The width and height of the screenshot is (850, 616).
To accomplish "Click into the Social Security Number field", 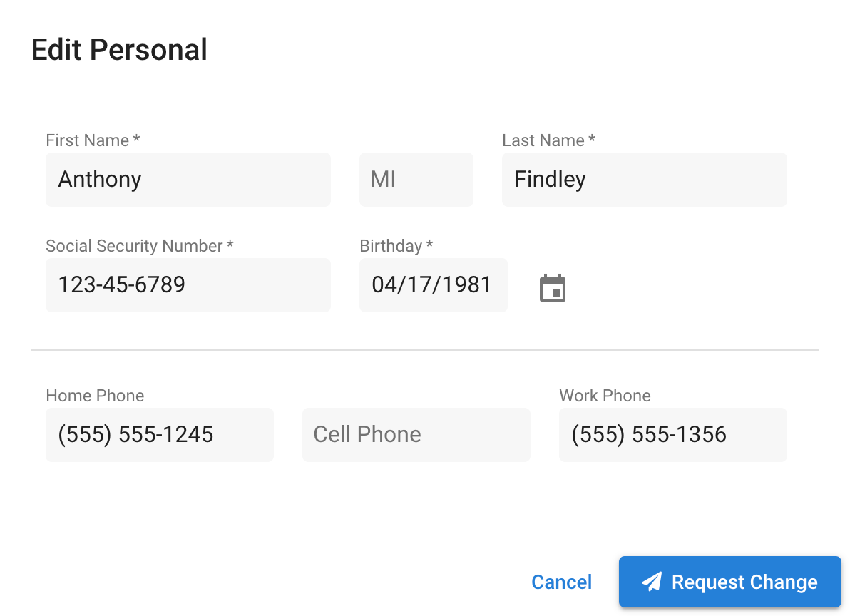I will (188, 285).
